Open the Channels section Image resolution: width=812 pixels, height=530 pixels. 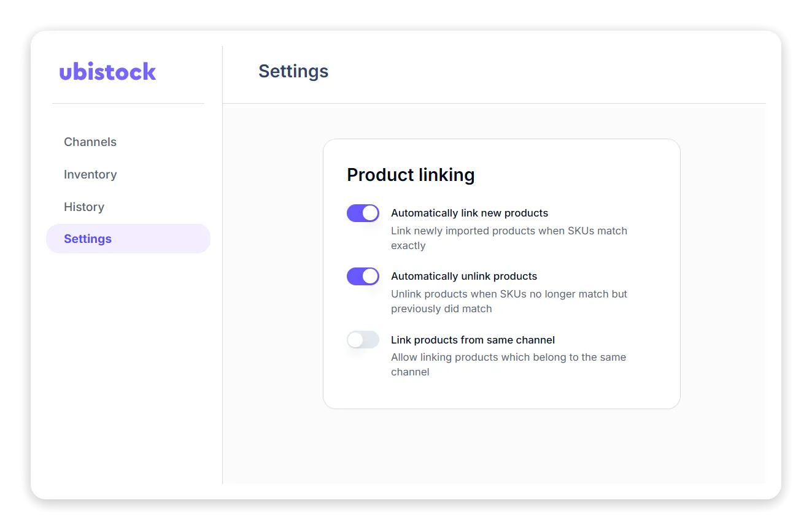coord(90,142)
